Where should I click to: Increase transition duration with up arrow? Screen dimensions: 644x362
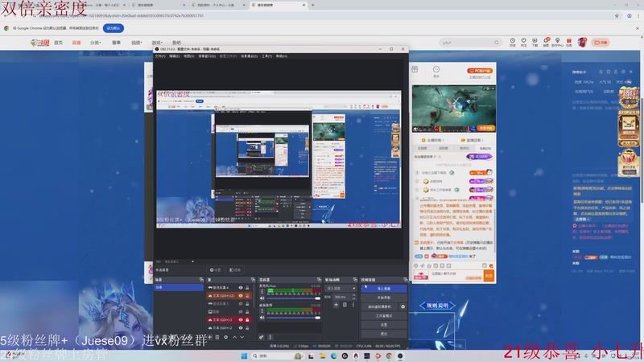(x=353, y=295)
